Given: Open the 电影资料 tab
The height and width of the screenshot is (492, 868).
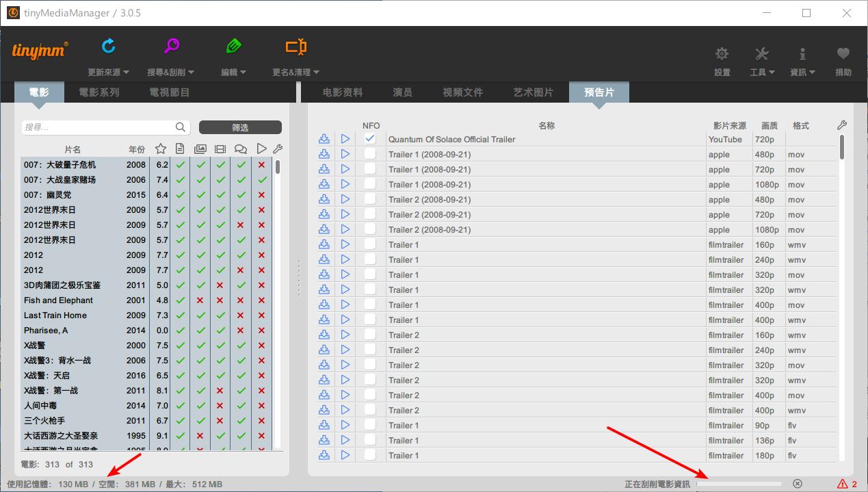Looking at the screenshot, I should (x=343, y=92).
